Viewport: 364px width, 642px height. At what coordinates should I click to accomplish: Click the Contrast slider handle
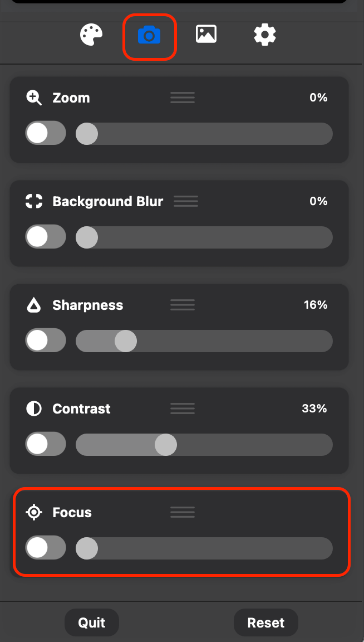(165, 445)
